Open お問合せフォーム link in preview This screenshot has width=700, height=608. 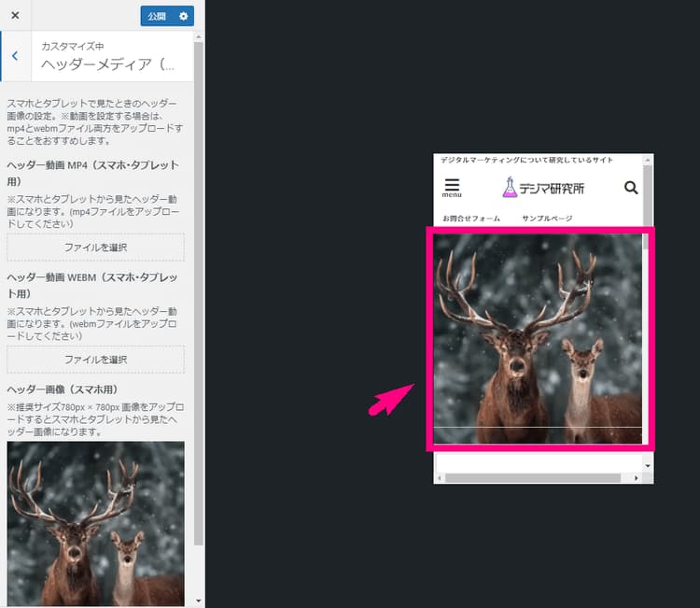[471, 219]
